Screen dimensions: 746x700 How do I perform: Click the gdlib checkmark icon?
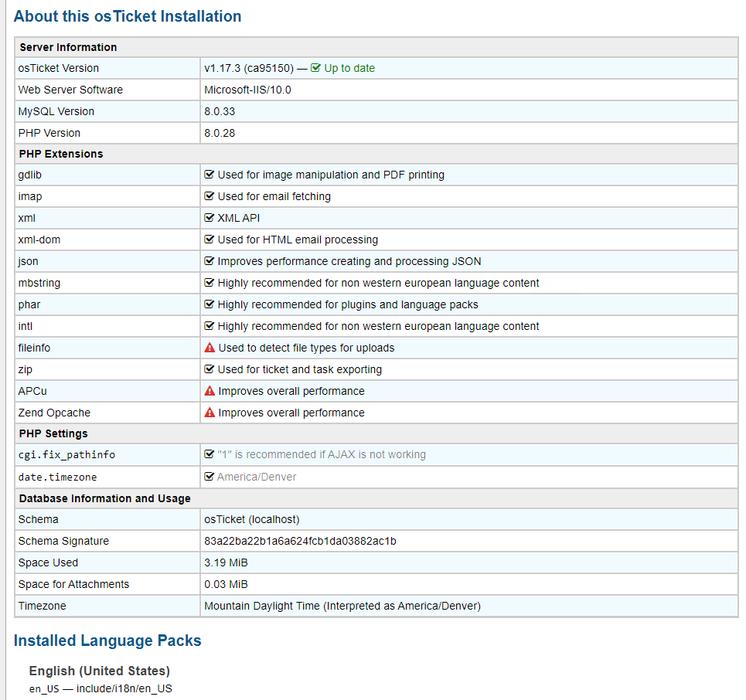209,175
